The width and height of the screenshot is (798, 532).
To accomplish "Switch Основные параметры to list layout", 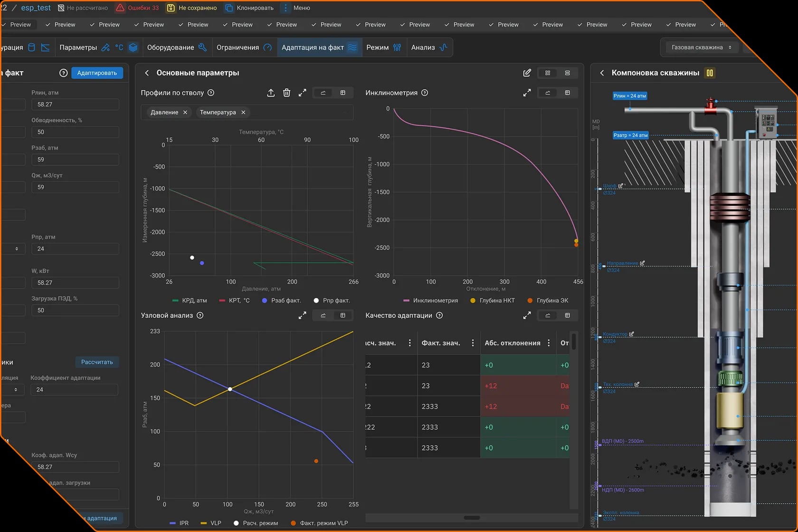I will point(567,73).
